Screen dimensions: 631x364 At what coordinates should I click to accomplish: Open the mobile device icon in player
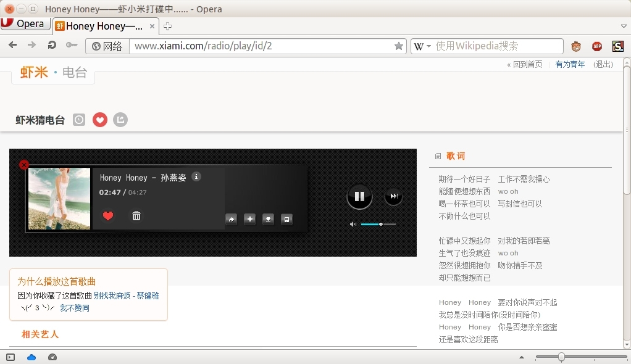point(287,219)
